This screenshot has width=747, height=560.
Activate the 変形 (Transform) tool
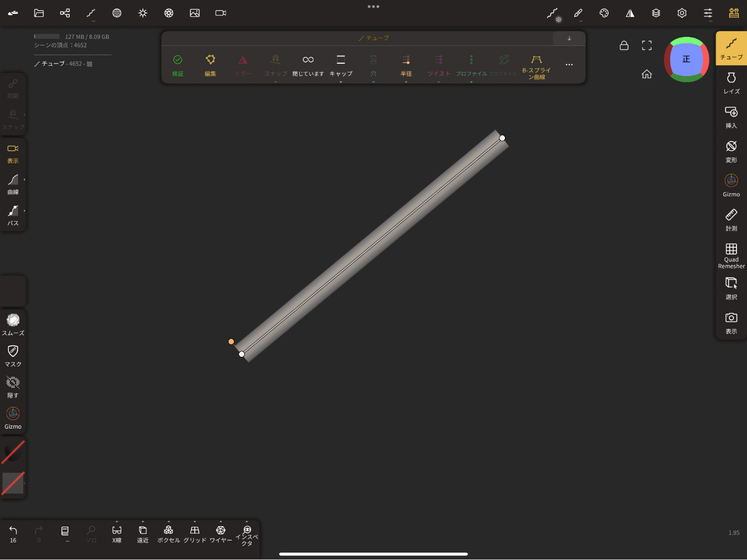(x=731, y=151)
